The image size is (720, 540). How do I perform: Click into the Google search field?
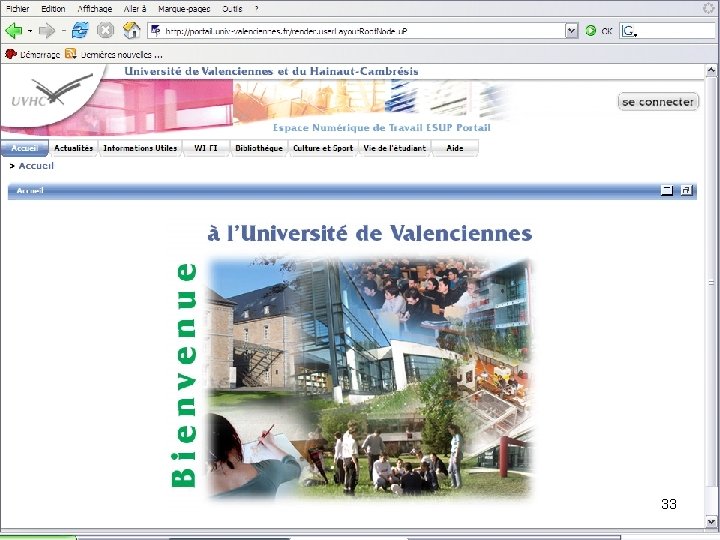click(x=677, y=31)
